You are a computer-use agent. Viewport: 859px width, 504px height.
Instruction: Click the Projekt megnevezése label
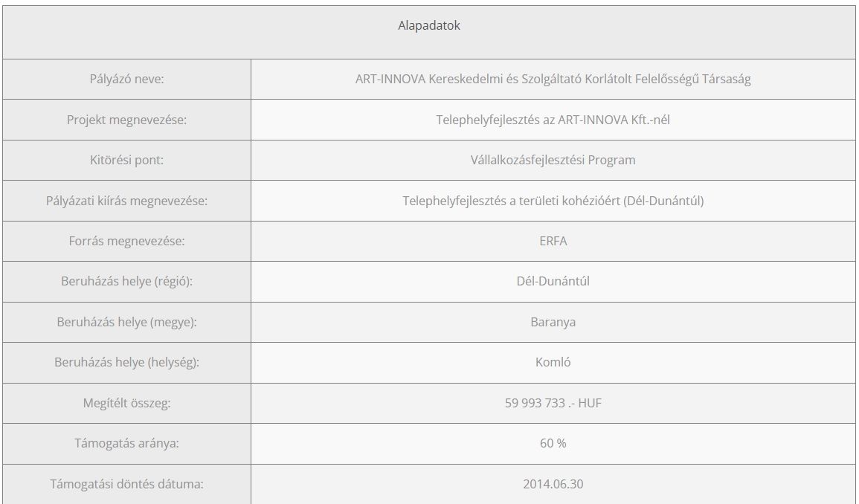click(x=126, y=120)
